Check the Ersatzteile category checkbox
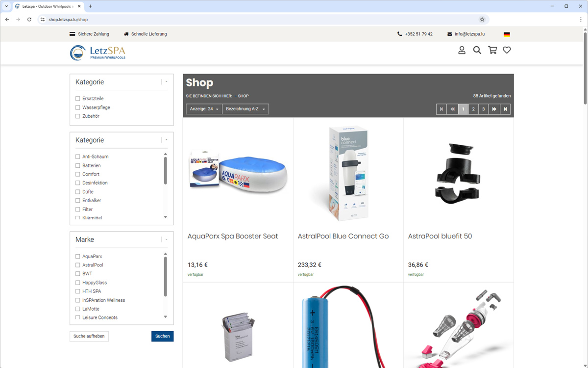 tap(78, 99)
